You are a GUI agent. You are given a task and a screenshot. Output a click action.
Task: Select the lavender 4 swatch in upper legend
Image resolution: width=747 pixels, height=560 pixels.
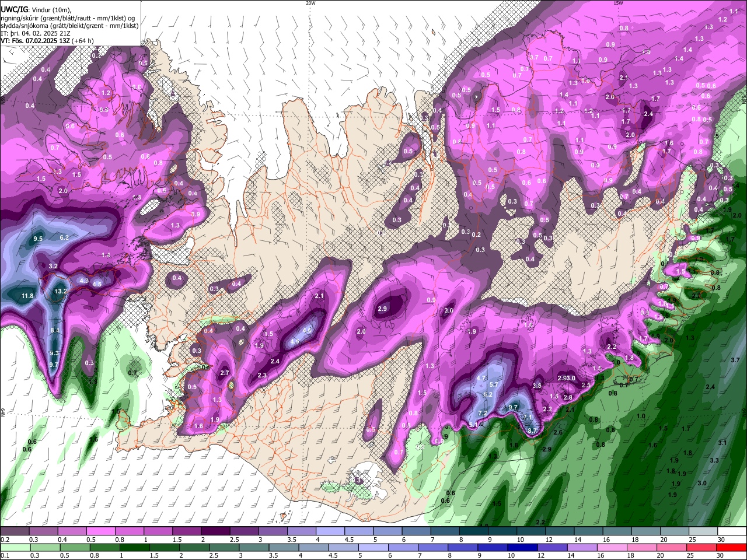pos(331,531)
